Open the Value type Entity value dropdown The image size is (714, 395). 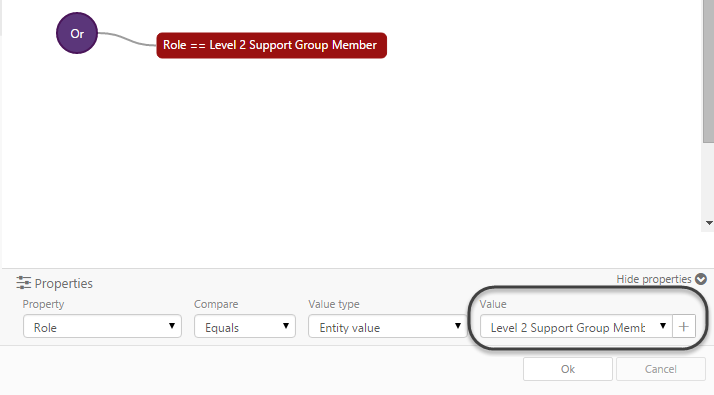click(x=388, y=326)
